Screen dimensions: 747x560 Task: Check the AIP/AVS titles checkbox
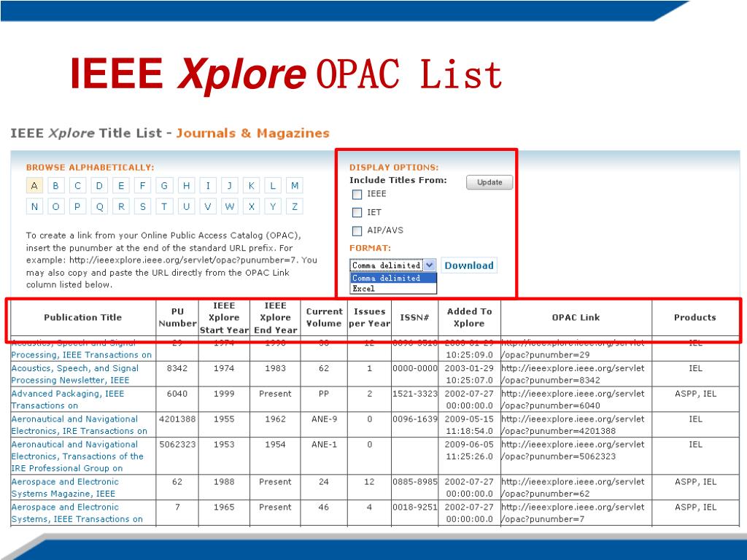point(357,231)
